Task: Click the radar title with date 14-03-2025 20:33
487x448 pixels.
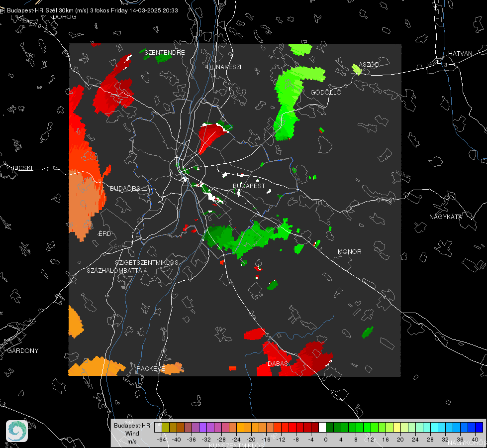Action: point(92,10)
